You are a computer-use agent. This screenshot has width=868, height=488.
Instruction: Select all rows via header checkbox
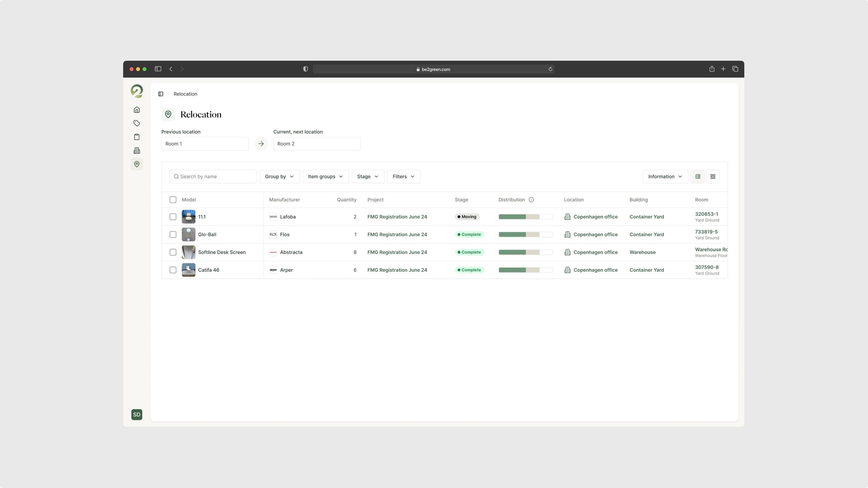173,200
